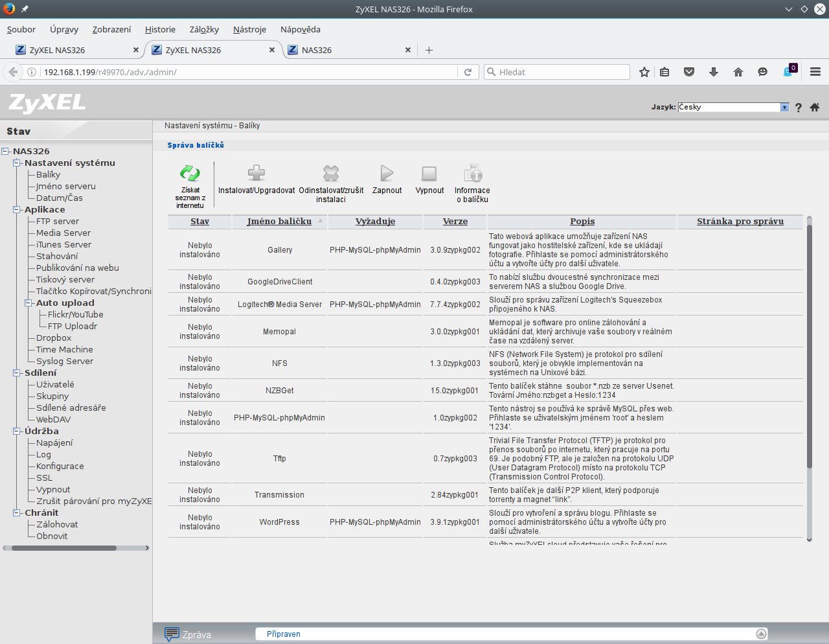Expand the status message log arrow
Viewport: 829px width, 644px height.
click(x=762, y=634)
